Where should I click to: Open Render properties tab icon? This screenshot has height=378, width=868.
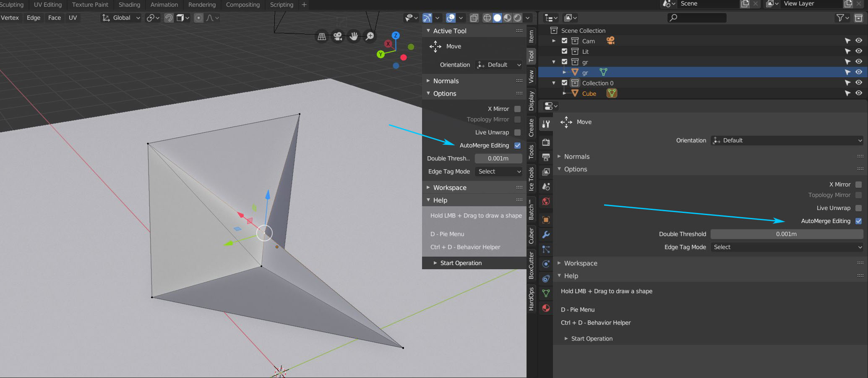click(x=546, y=142)
